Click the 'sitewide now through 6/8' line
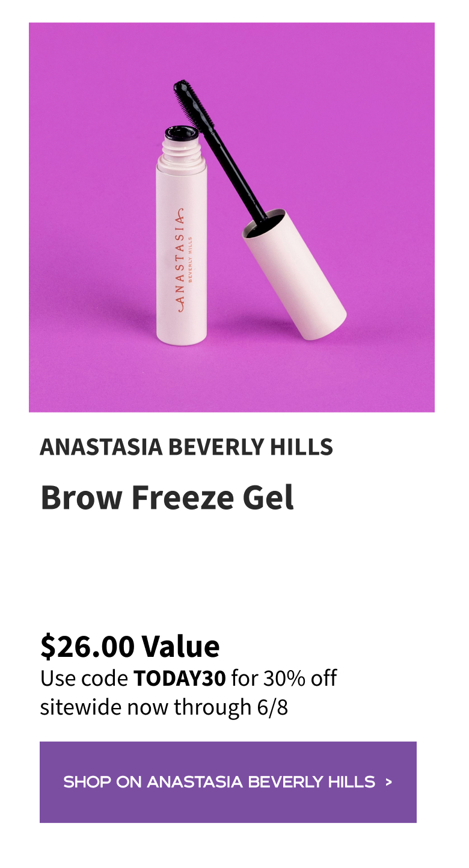 tap(164, 707)
